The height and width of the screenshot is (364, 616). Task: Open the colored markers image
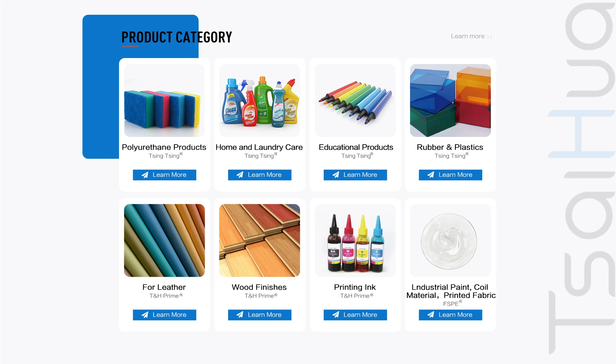[x=355, y=101]
